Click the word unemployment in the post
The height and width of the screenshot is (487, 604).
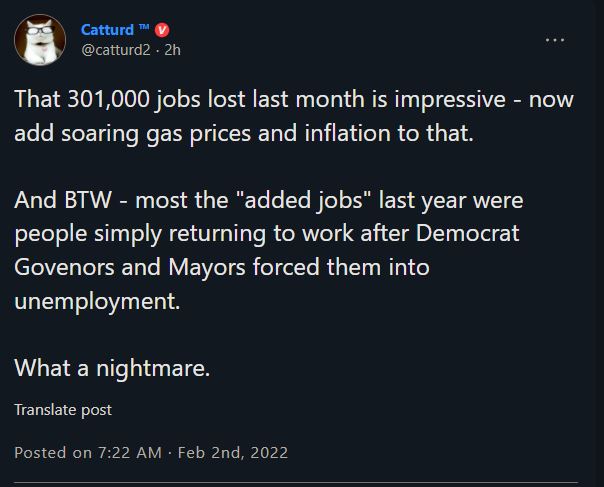[97, 301]
